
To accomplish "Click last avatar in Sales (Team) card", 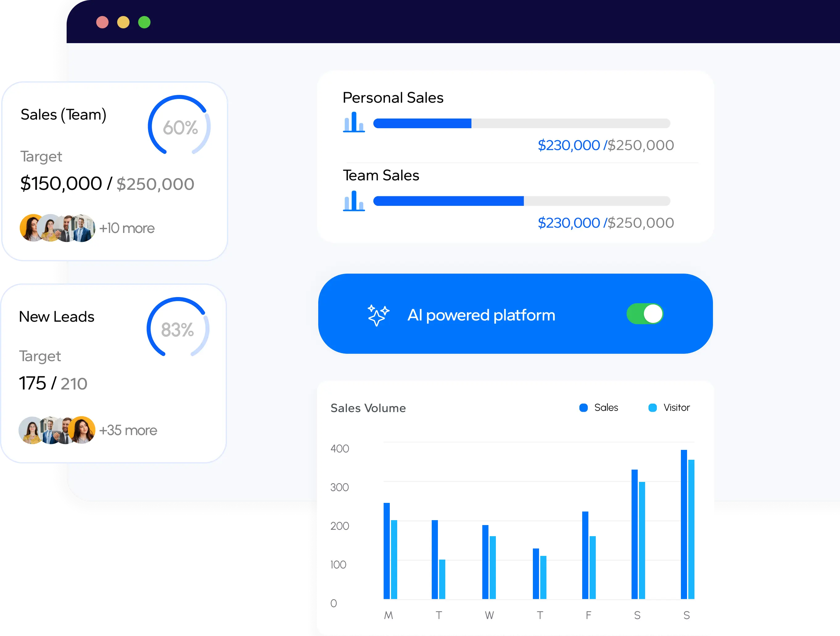I will (82, 228).
